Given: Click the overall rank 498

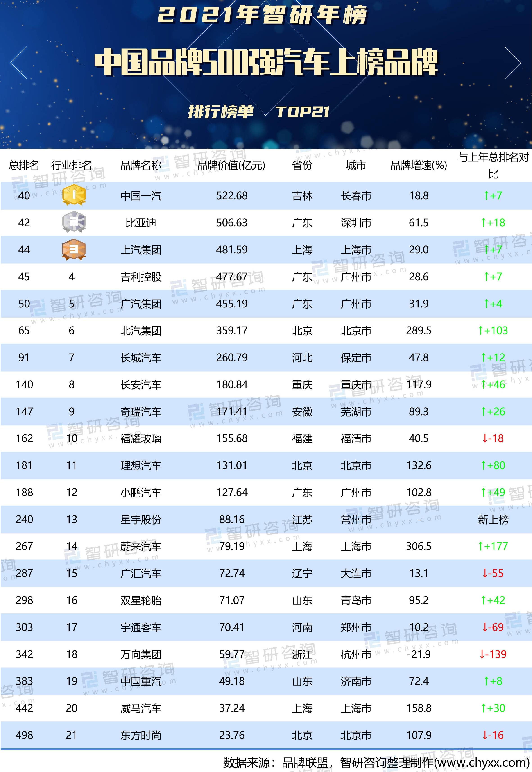Looking at the screenshot, I should point(24,735).
